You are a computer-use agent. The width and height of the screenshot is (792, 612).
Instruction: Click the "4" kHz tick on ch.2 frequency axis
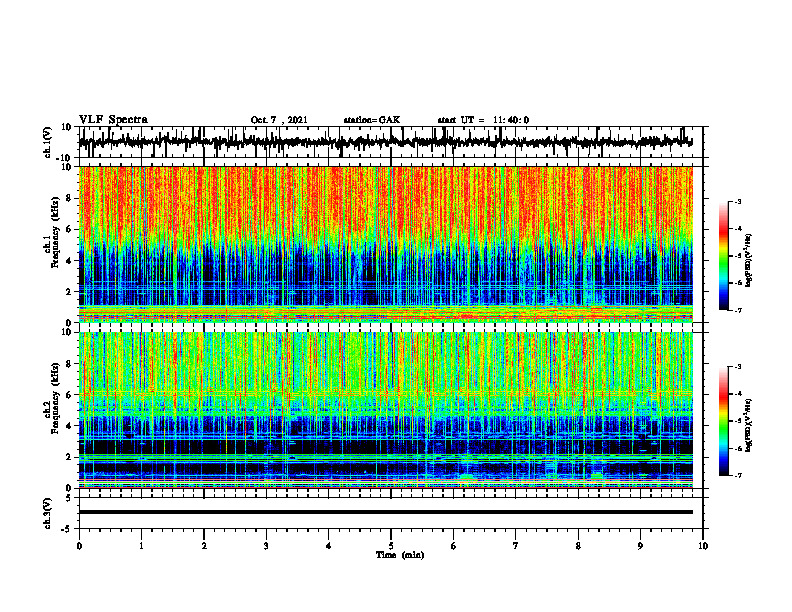click(x=69, y=426)
